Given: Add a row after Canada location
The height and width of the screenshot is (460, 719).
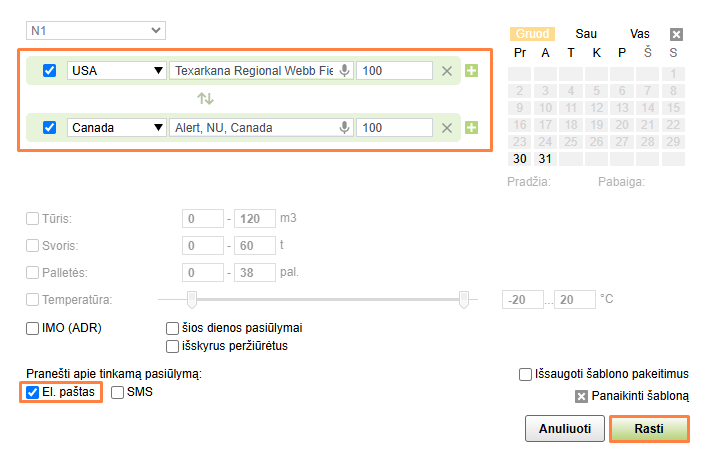Looking at the screenshot, I should point(472,128).
